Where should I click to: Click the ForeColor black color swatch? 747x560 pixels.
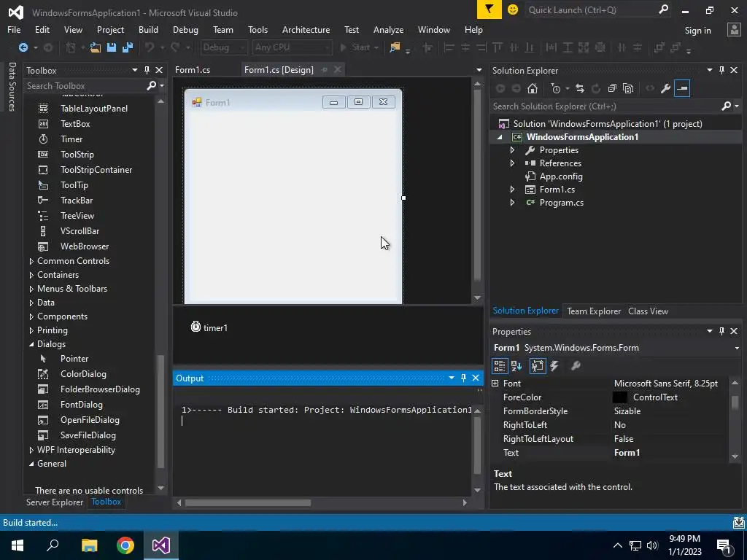[619, 397]
